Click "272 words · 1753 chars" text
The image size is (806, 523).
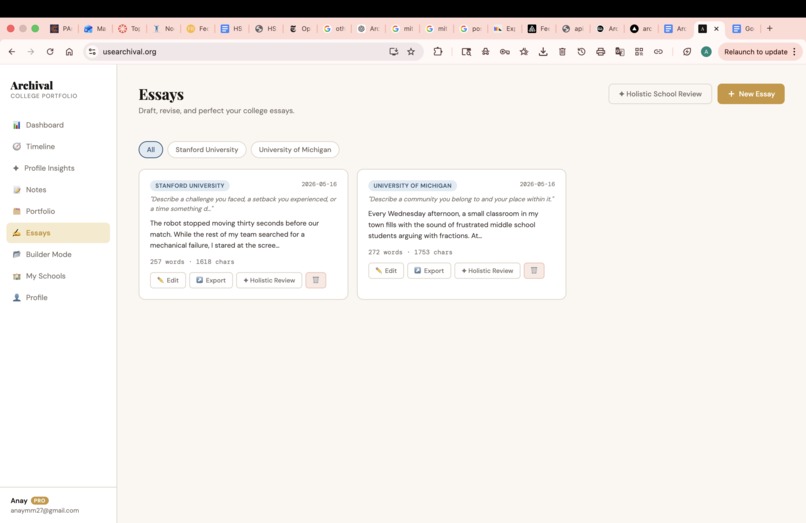[410, 253]
